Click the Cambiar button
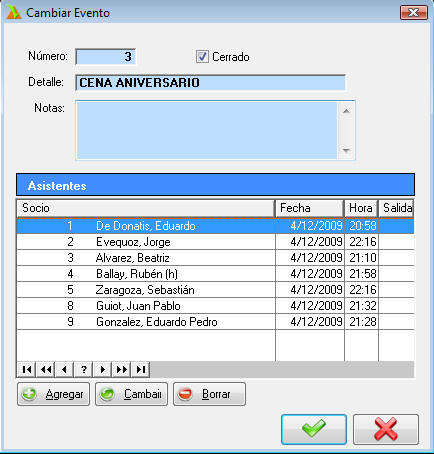The width and height of the screenshot is (434, 454). coord(131,394)
